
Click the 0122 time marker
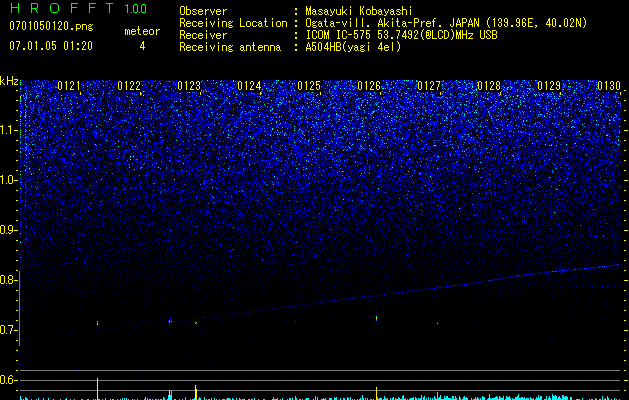(x=129, y=86)
